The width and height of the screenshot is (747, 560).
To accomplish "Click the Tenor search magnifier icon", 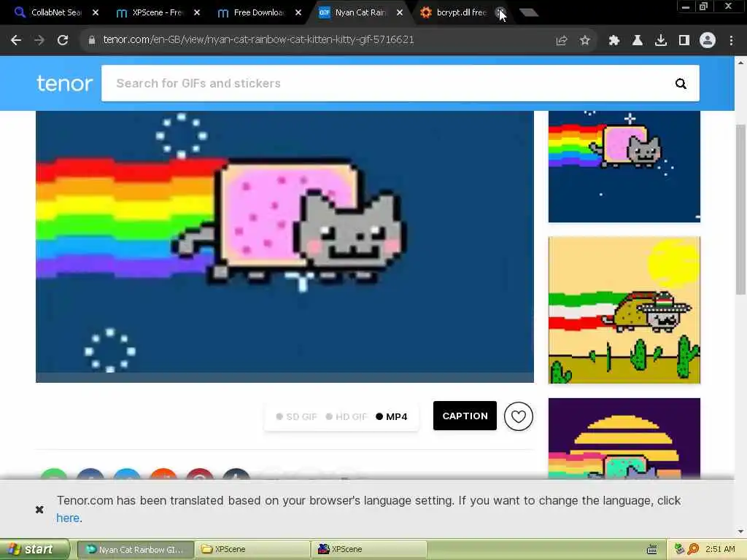I will pyautogui.click(x=681, y=84).
